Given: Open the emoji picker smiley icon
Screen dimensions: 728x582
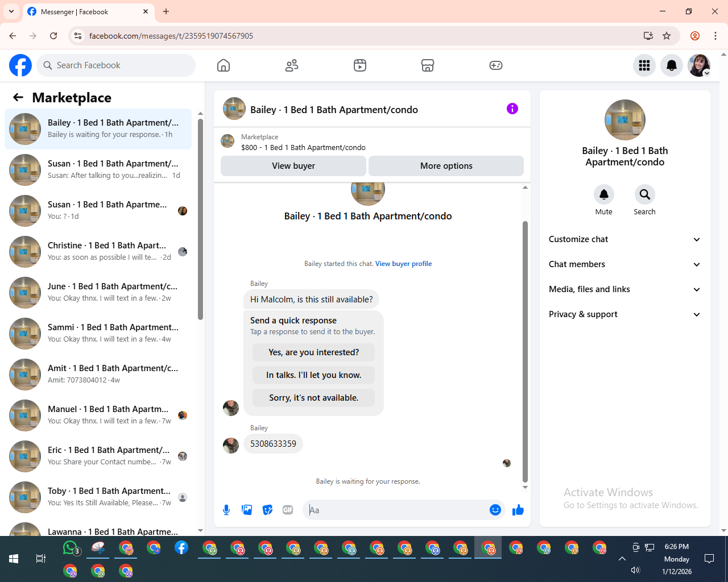Looking at the screenshot, I should point(495,510).
